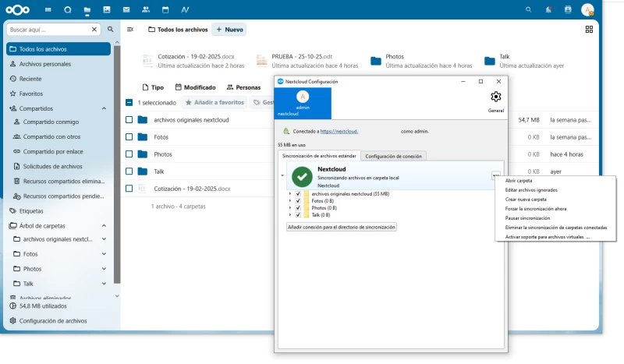Toggle the select-all checkbox beside 1 seleccionado
624x364 pixels.
pyautogui.click(x=129, y=103)
